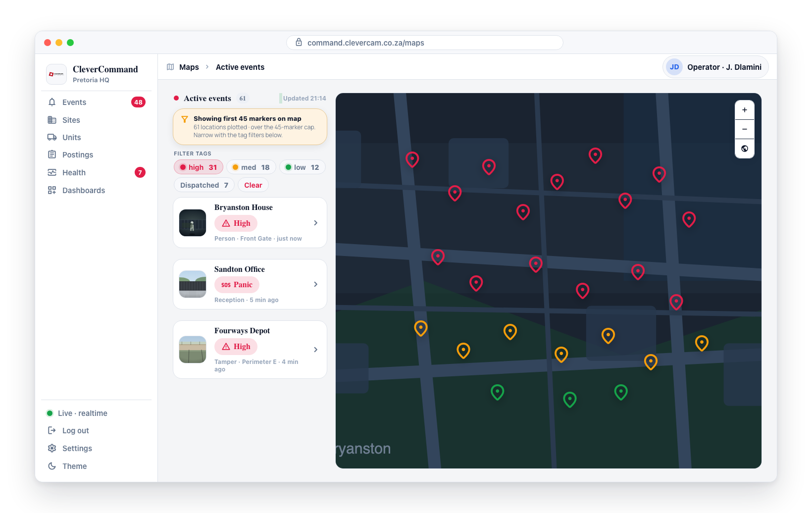
Task: Open the Dashboards grid icon
Action: (x=52, y=190)
